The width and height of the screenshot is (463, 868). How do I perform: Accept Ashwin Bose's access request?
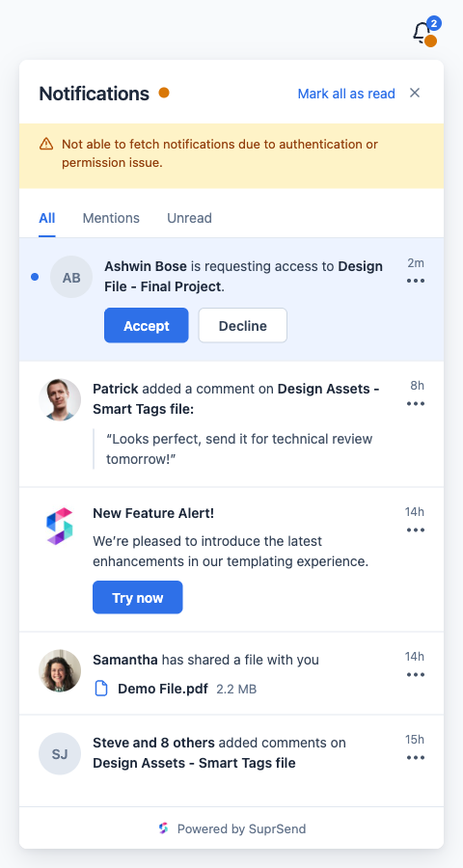tap(147, 326)
